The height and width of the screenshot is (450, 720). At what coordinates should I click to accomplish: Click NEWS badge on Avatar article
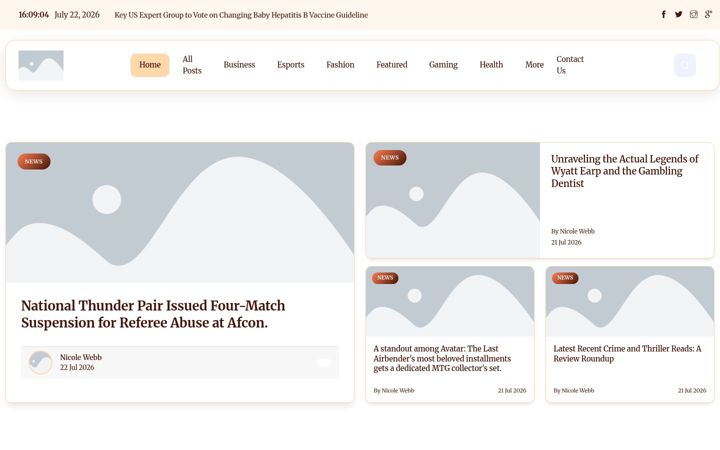(x=385, y=278)
